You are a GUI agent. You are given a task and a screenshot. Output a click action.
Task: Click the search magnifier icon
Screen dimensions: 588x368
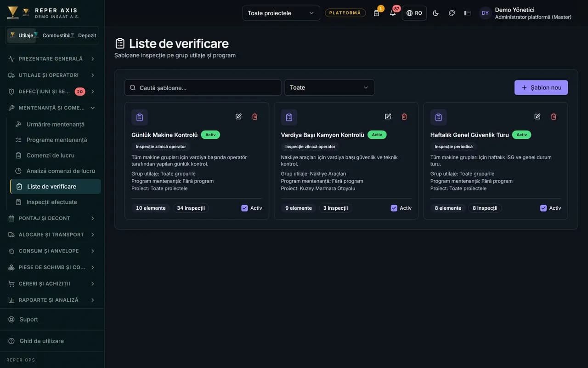coord(133,87)
